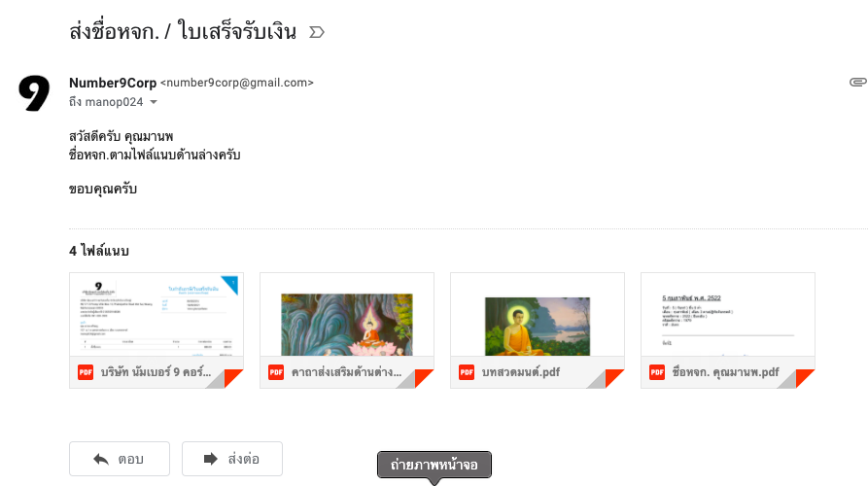Screen dimensions: 868x486
Task: Click the importance marker icon beside the subject
Action: pyautogui.click(x=317, y=32)
